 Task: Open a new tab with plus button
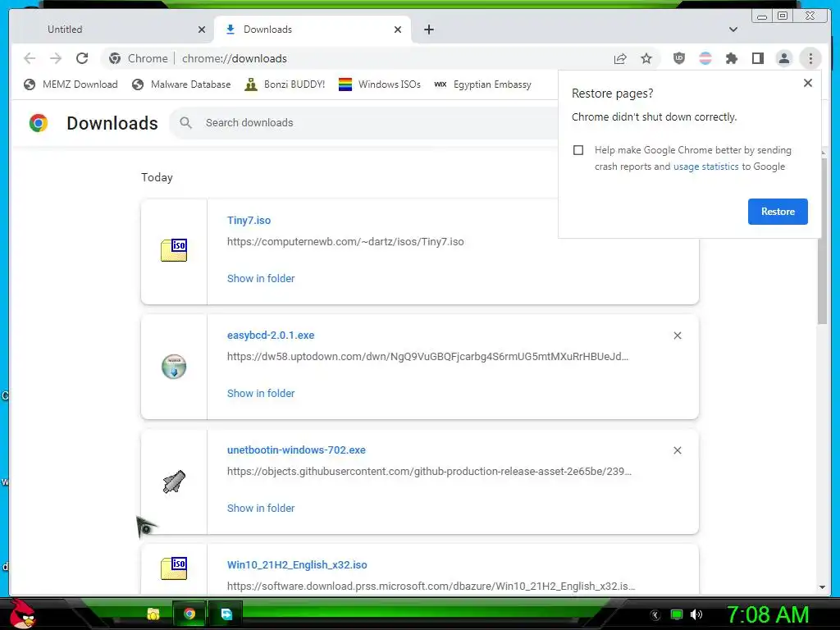(428, 30)
